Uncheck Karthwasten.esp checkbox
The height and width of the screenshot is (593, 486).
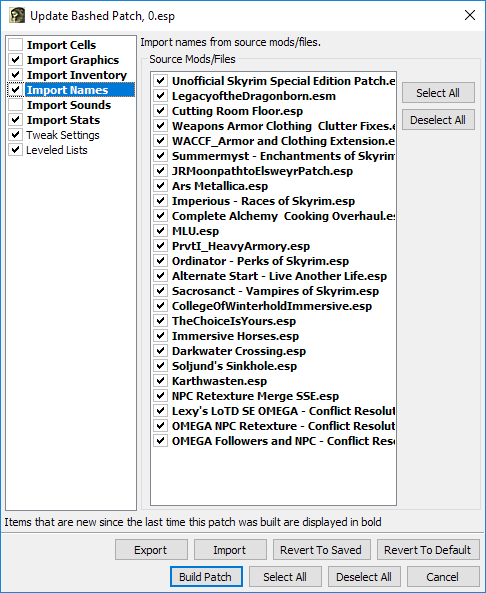[160, 381]
